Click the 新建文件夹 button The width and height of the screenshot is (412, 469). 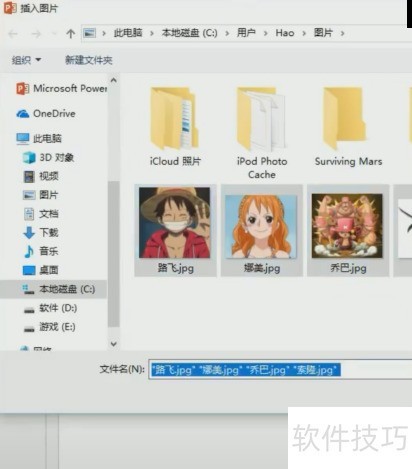tap(89, 60)
